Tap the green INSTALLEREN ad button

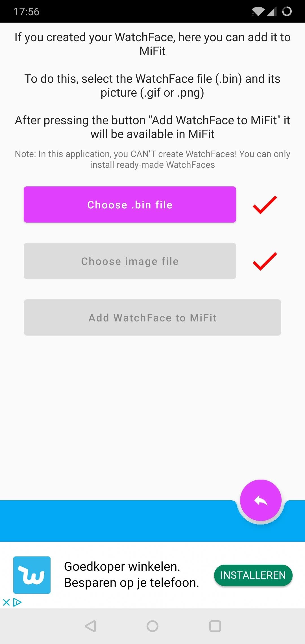(253, 575)
